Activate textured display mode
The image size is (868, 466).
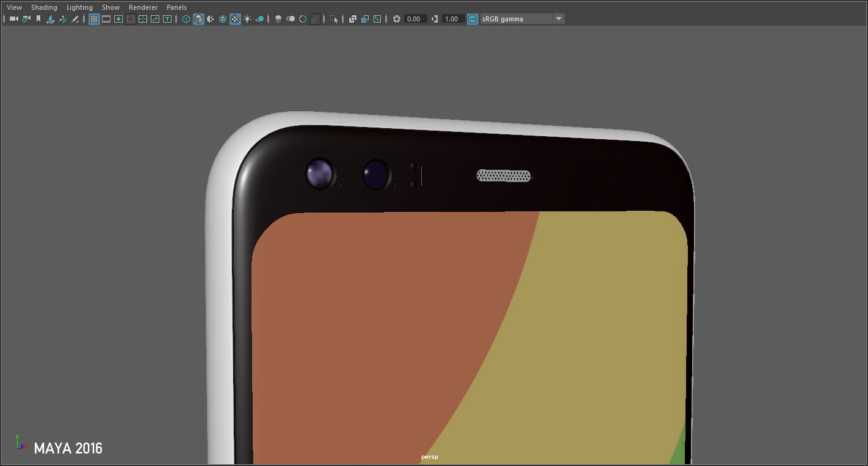click(234, 18)
